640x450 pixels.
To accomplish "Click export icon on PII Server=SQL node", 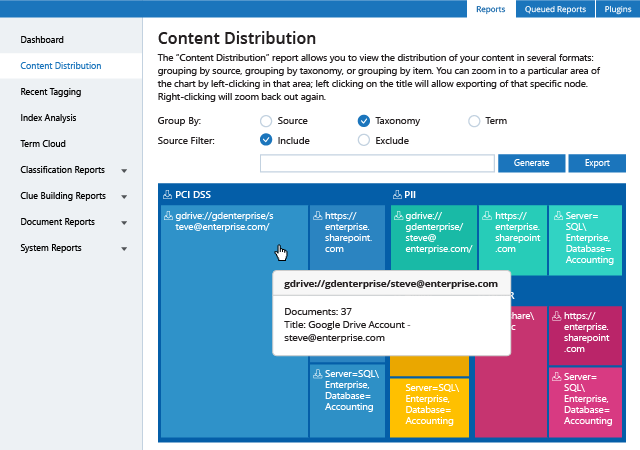I will (x=558, y=216).
